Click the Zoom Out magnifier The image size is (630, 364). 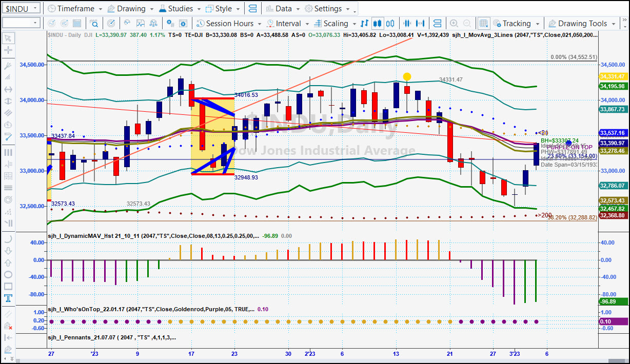coord(467,23)
